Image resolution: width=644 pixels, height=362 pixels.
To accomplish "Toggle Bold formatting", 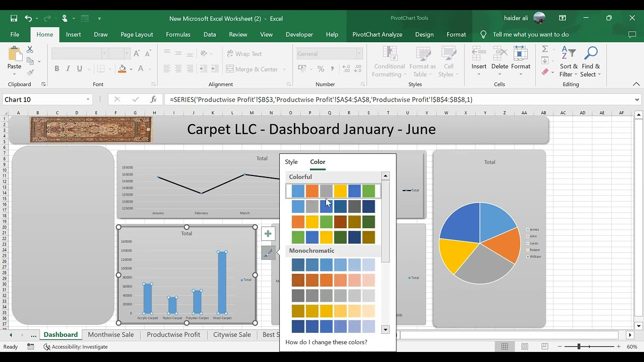I will pos(57,69).
